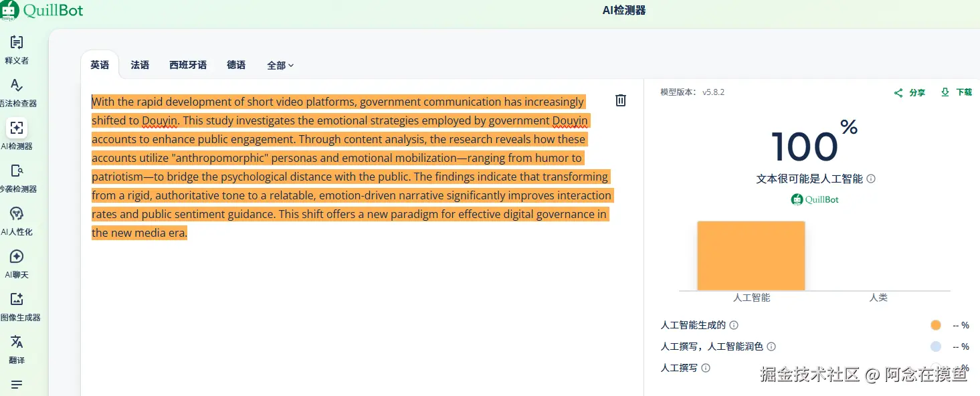Click inside the highlighted text input area
This screenshot has width=980, height=396.
pos(351,167)
